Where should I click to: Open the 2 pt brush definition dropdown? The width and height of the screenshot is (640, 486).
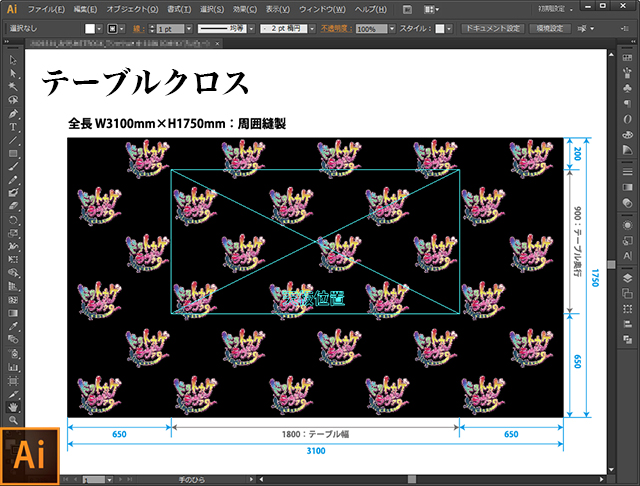click(312, 29)
